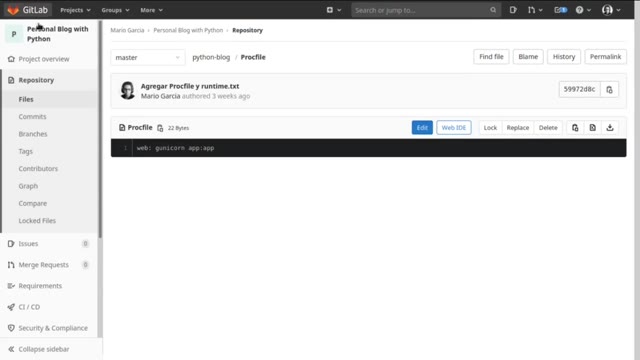Open the new item plus dropdown
Viewport: 640px width, 360px height.
click(333, 10)
